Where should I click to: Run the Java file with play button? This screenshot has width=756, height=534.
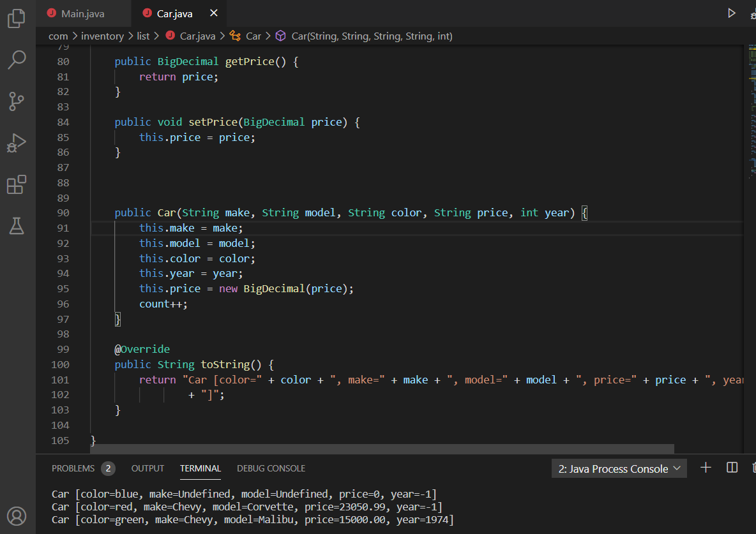click(732, 13)
